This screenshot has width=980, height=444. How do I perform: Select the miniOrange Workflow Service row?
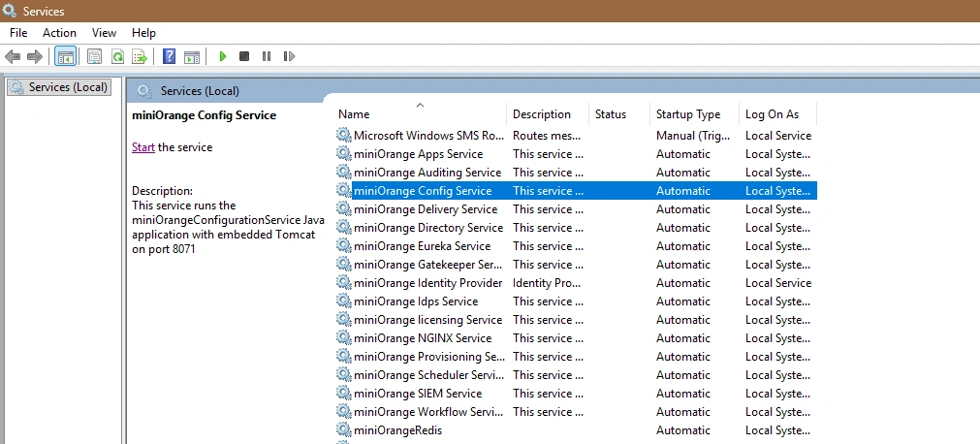[576, 411]
